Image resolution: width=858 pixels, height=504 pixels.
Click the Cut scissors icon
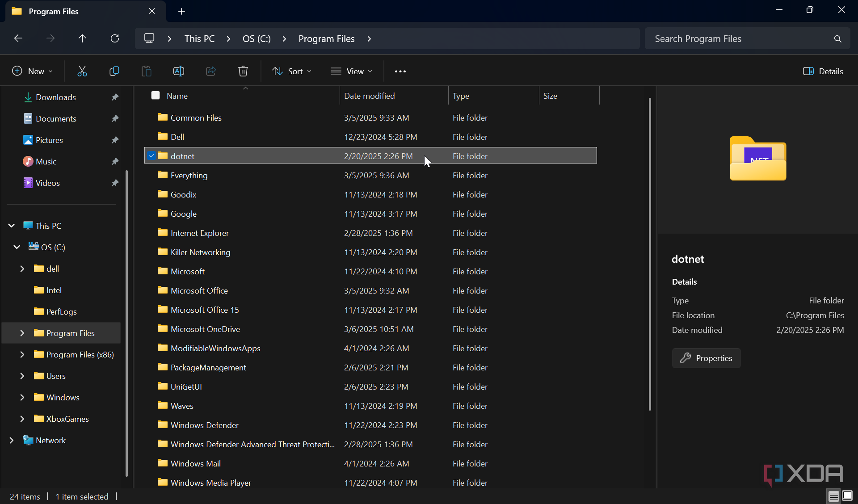pos(82,71)
